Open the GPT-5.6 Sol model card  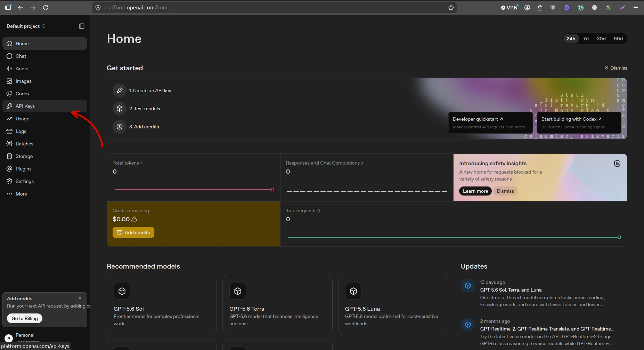click(x=162, y=305)
